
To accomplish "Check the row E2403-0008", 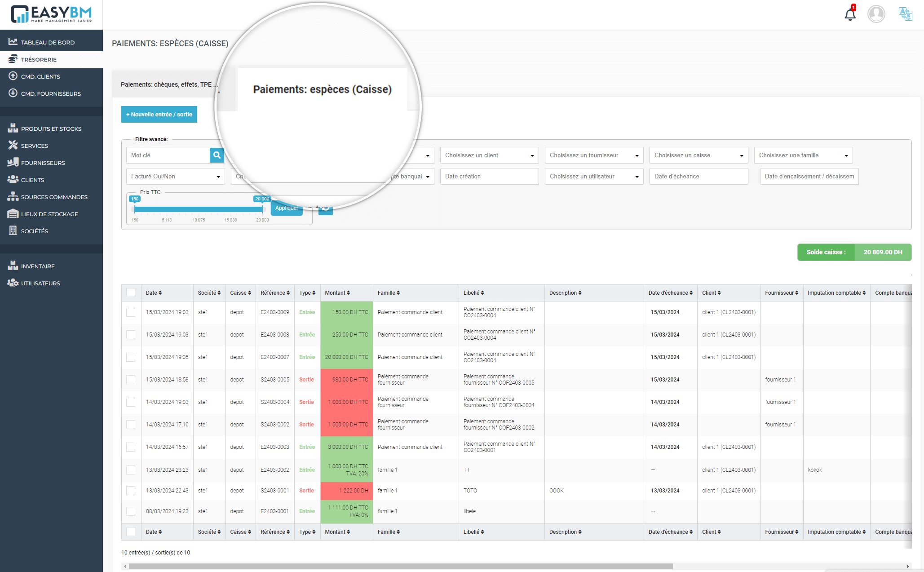I will tap(131, 335).
